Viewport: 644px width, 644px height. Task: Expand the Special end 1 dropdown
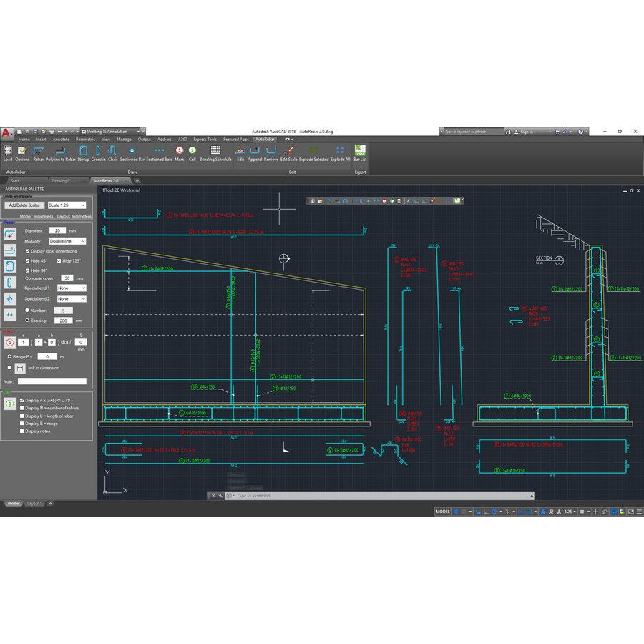(72, 288)
